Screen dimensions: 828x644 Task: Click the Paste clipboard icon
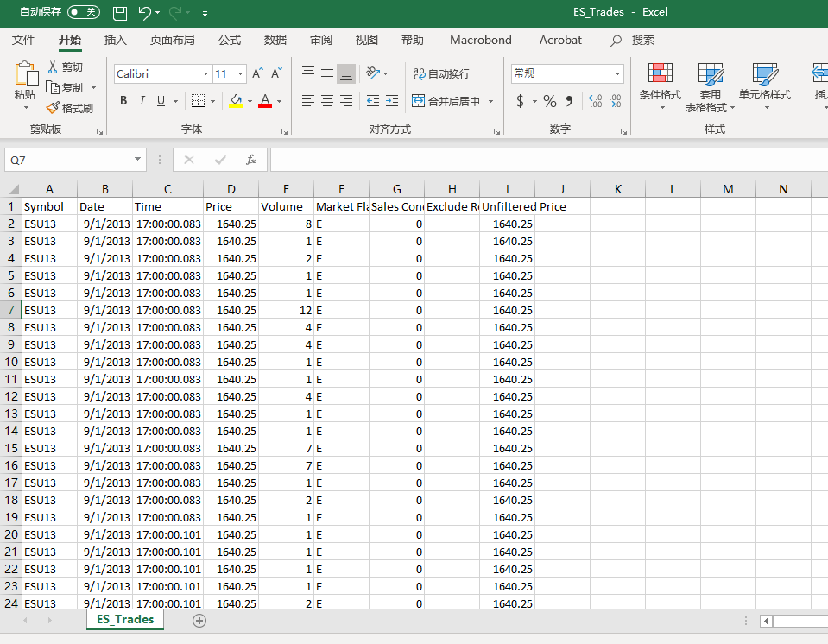tap(25, 76)
